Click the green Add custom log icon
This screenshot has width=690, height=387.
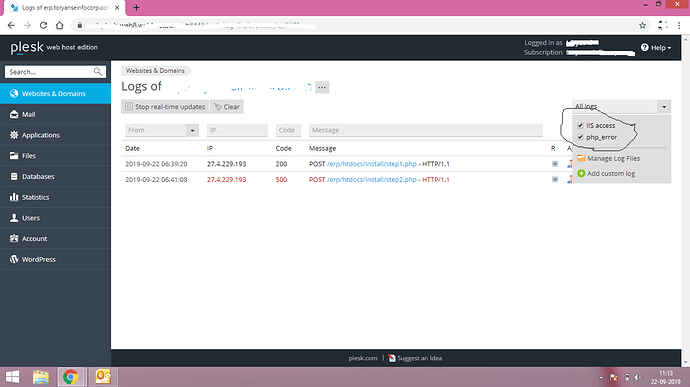pos(581,173)
